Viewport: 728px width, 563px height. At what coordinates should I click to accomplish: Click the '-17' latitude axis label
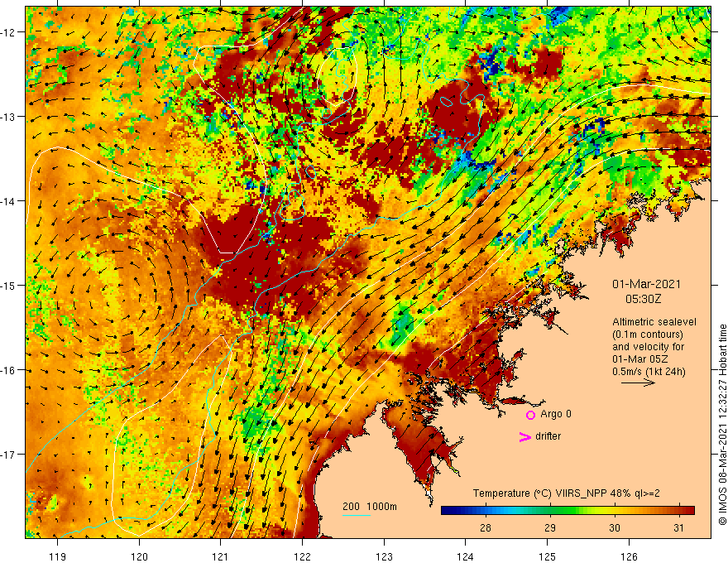[x=8, y=454]
